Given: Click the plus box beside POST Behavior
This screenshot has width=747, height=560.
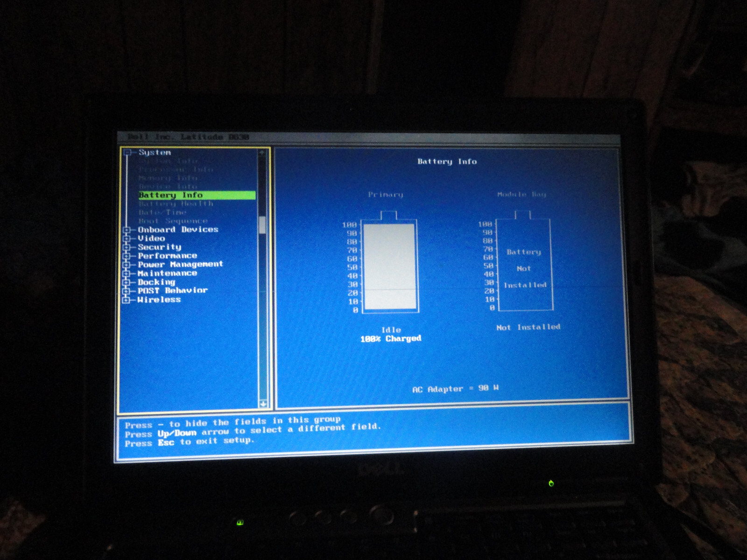Looking at the screenshot, I should point(127,291).
